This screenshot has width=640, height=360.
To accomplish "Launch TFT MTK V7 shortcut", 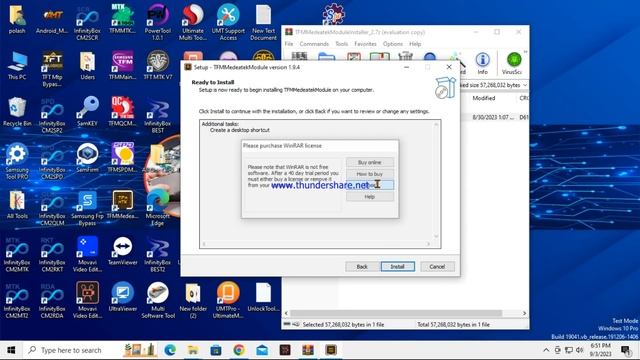I will [x=158, y=65].
